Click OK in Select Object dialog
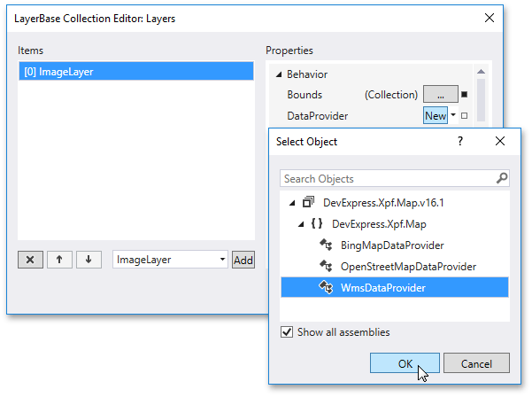The height and width of the screenshot is (397, 532). (x=405, y=363)
